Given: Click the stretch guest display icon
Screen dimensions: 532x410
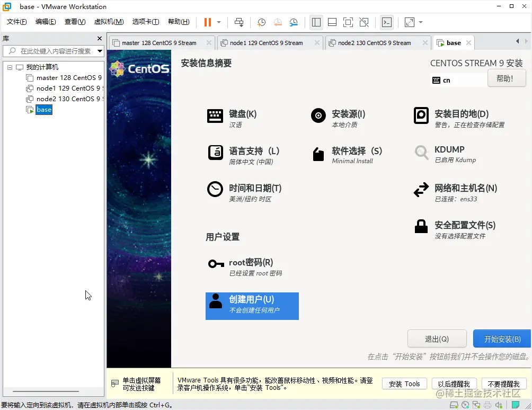Looking at the screenshot, I should pyautogui.click(x=410, y=22).
